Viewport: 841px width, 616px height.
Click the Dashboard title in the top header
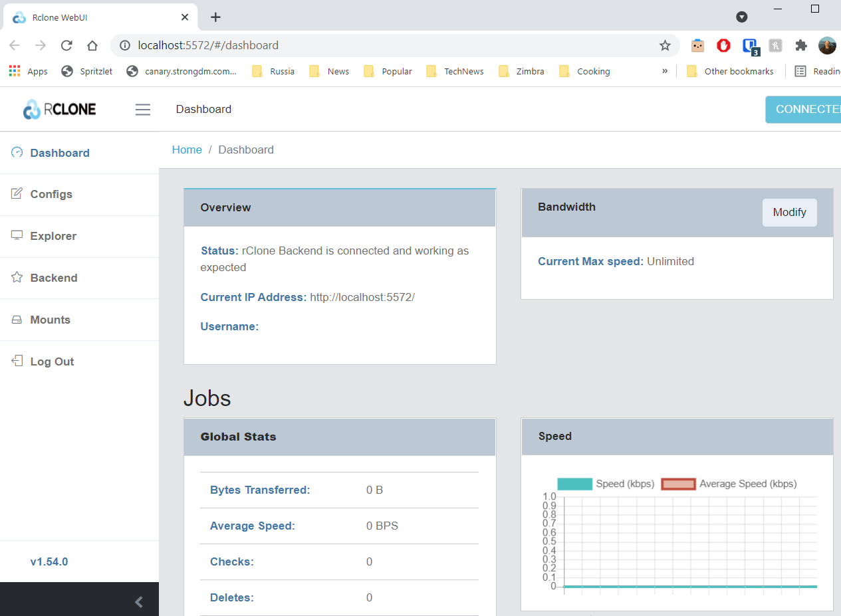[203, 109]
